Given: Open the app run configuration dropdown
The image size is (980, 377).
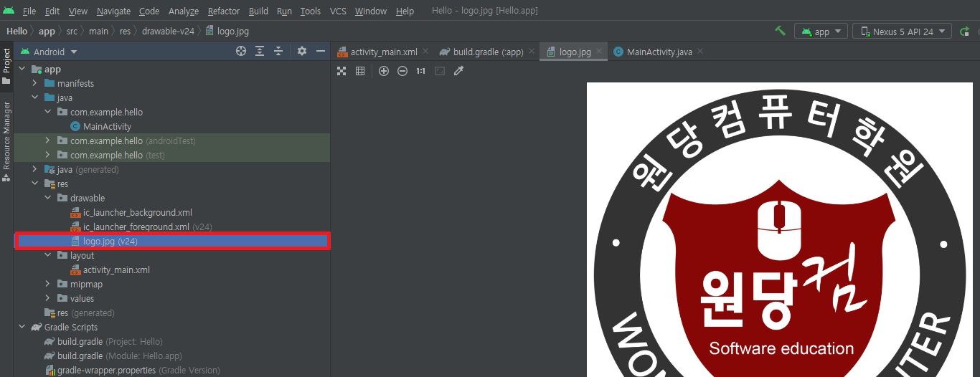Looking at the screenshot, I should pyautogui.click(x=821, y=32).
